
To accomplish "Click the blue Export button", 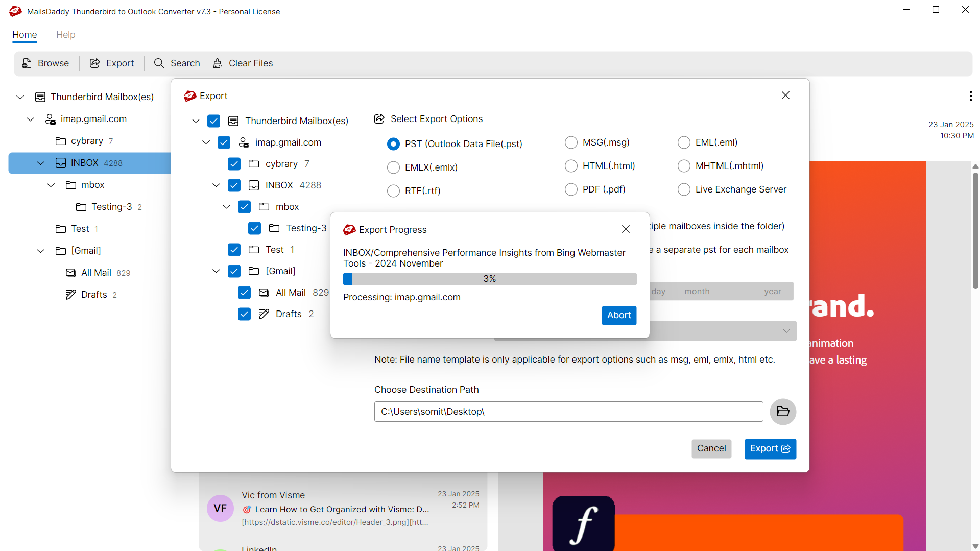I will pos(770,449).
